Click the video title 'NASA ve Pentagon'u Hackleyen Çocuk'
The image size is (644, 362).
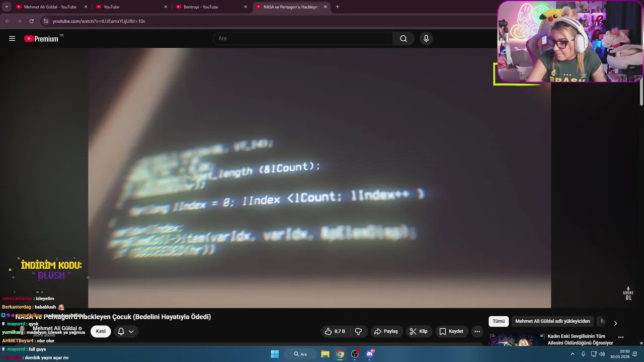[113, 317]
